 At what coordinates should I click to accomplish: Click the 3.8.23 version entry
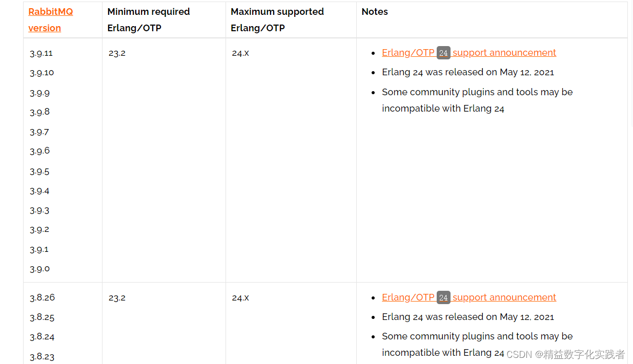pyautogui.click(x=42, y=357)
